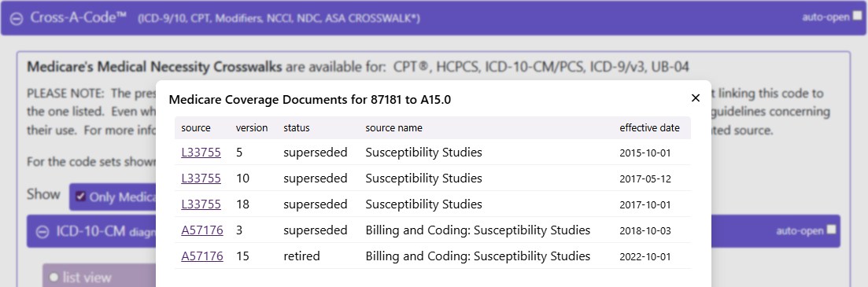Open L33755 version 10 link
The height and width of the screenshot is (287, 868).
[x=201, y=178]
